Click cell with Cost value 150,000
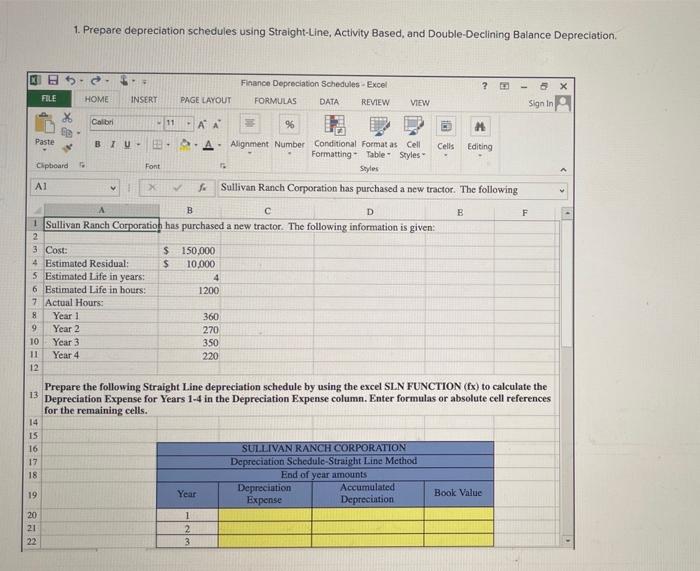Viewport: 700px width, 571px height. 189,250
